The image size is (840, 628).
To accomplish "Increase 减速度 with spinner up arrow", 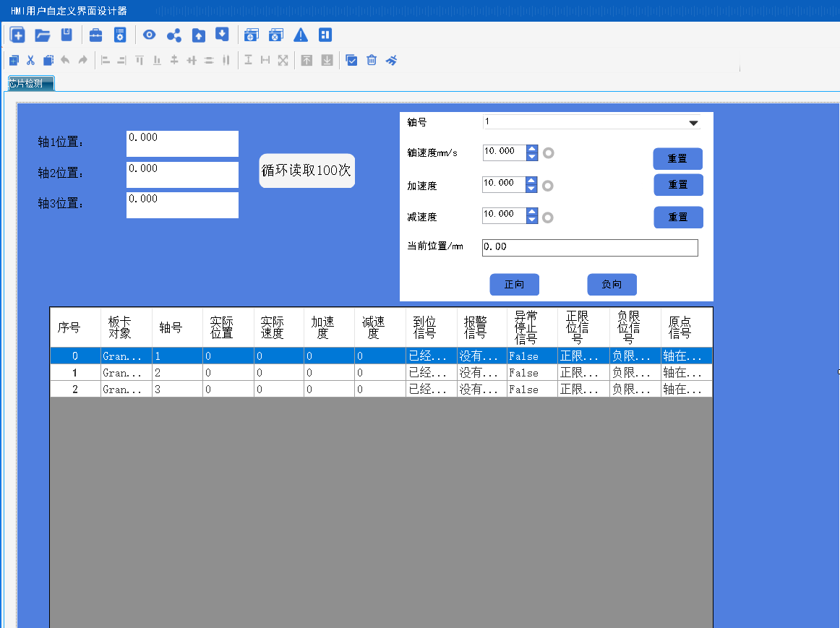I will click(531, 212).
